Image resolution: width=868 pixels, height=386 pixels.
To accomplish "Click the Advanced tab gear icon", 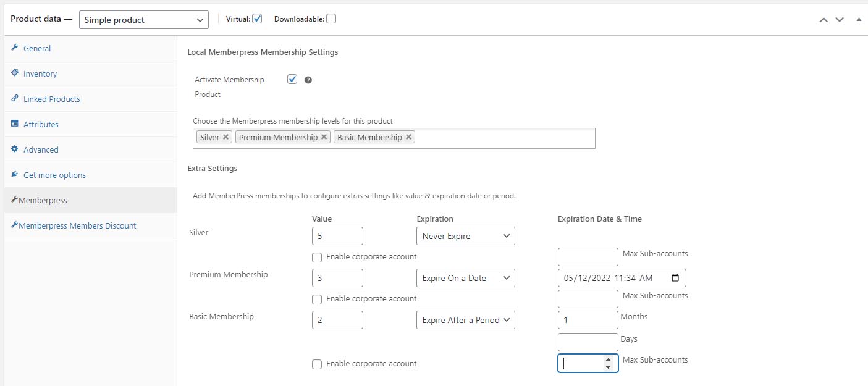I will click(15, 149).
